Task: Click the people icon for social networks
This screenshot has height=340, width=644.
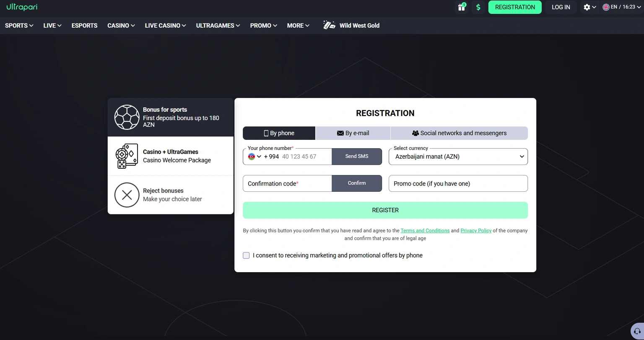Action: pyautogui.click(x=415, y=133)
